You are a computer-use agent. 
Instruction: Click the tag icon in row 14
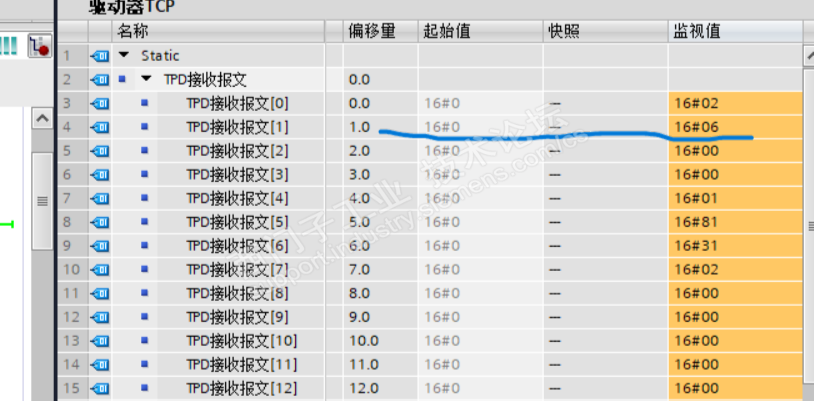[100, 365]
